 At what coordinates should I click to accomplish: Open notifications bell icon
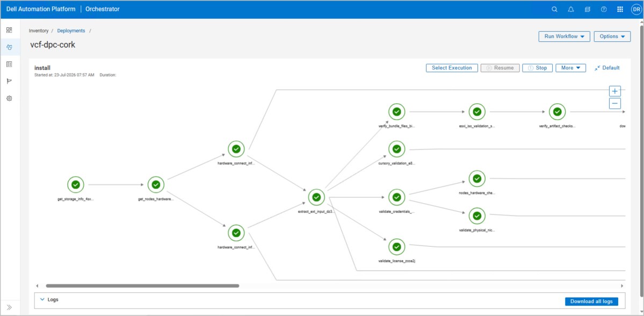point(571,10)
